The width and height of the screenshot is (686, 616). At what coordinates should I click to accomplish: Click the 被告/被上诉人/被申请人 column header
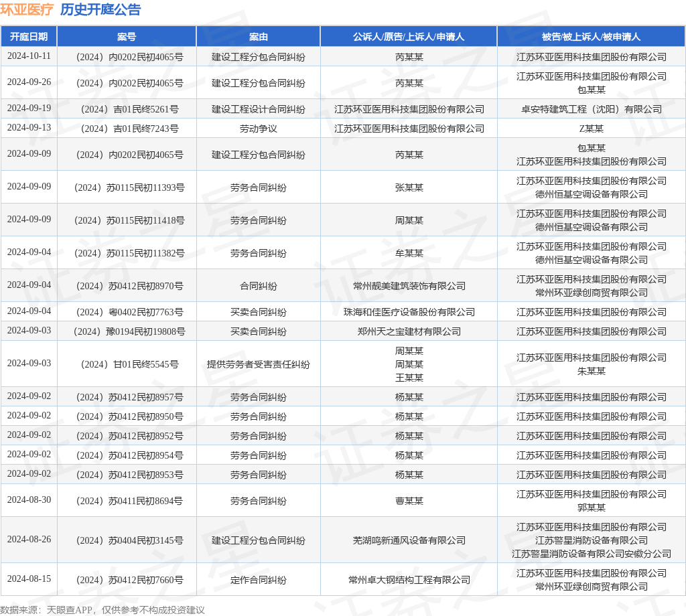click(x=591, y=37)
